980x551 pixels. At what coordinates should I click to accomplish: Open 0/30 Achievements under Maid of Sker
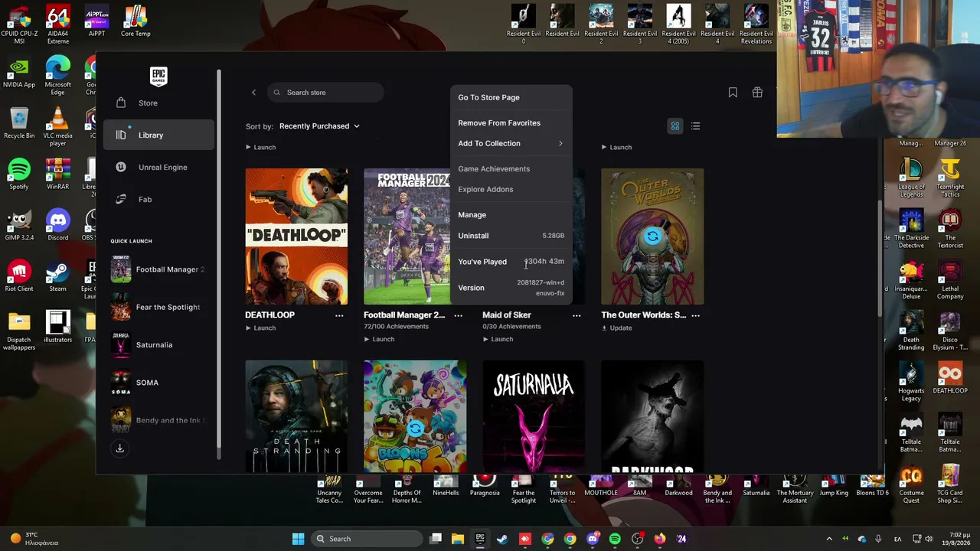click(511, 327)
